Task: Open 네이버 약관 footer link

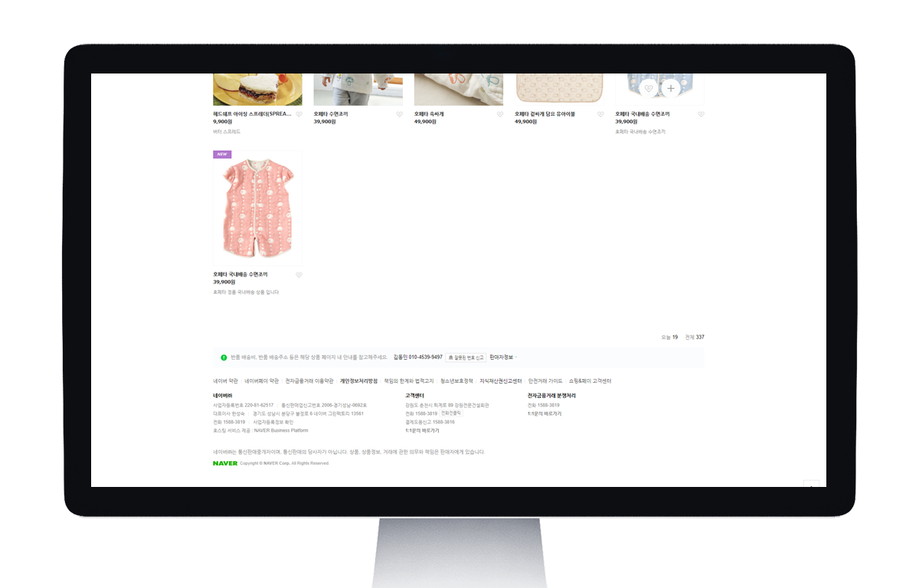Action: click(225, 381)
